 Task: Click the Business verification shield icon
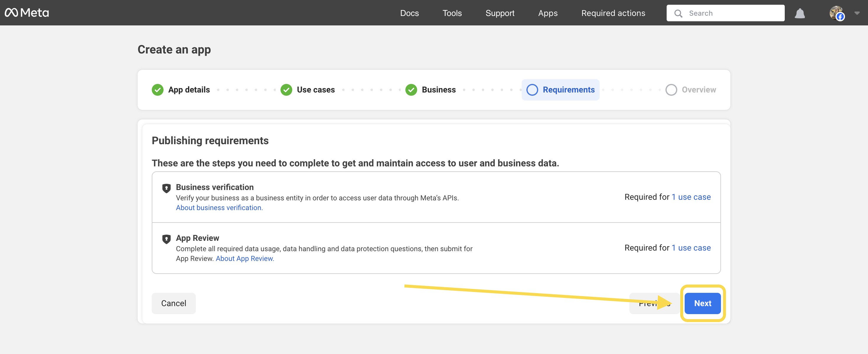click(167, 188)
